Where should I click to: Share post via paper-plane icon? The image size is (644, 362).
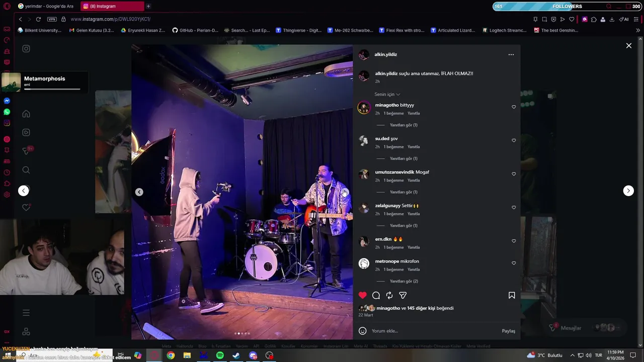[x=403, y=295]
